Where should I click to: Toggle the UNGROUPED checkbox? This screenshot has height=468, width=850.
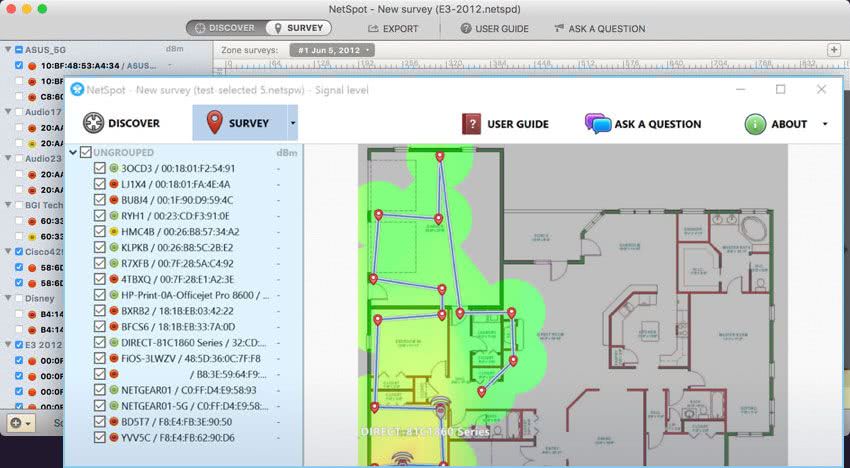point(86,152)
